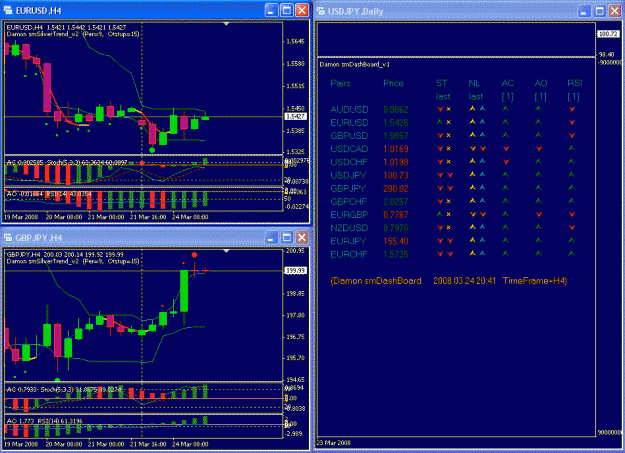The height and width of the screenshot is (453, 625).
Task: Select the NZDUSD pair in the dashboard
Action: coord(349,228)
